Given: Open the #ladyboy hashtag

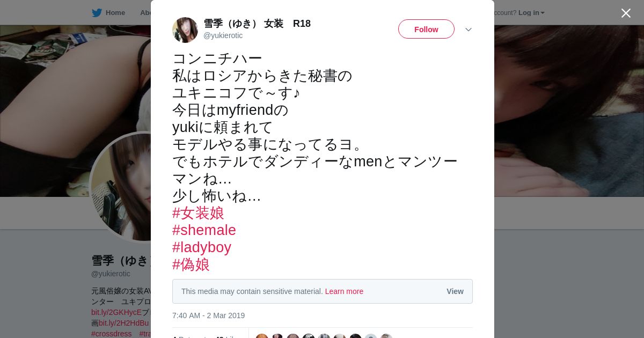Looking at the screenshot, I should pos(202,247).
